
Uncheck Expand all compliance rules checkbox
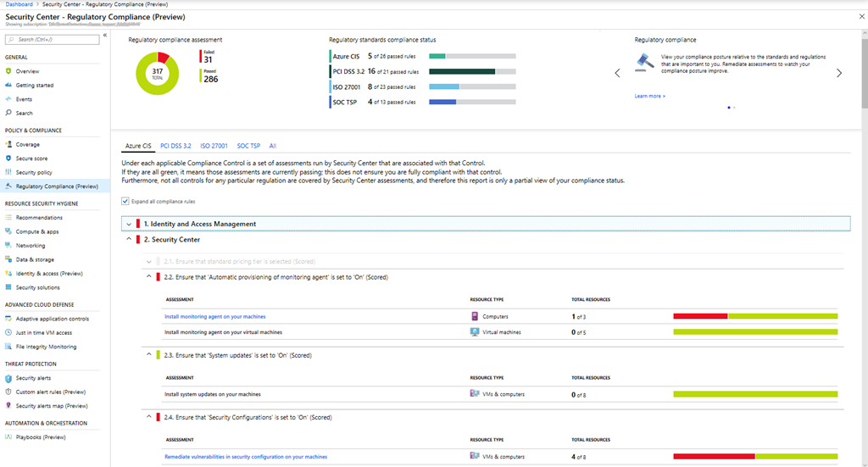(125, 202)
